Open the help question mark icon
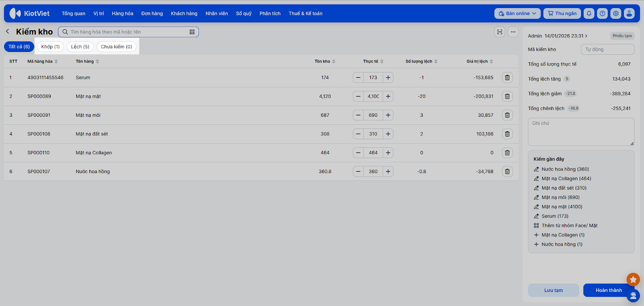Viewport: 644px width, 306px height. [x=602, y=13]
